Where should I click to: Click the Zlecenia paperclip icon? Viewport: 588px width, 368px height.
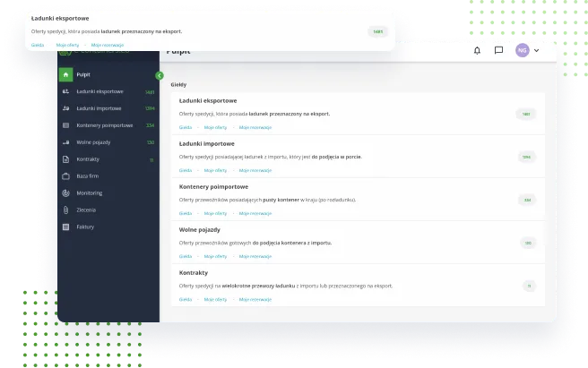65,210
